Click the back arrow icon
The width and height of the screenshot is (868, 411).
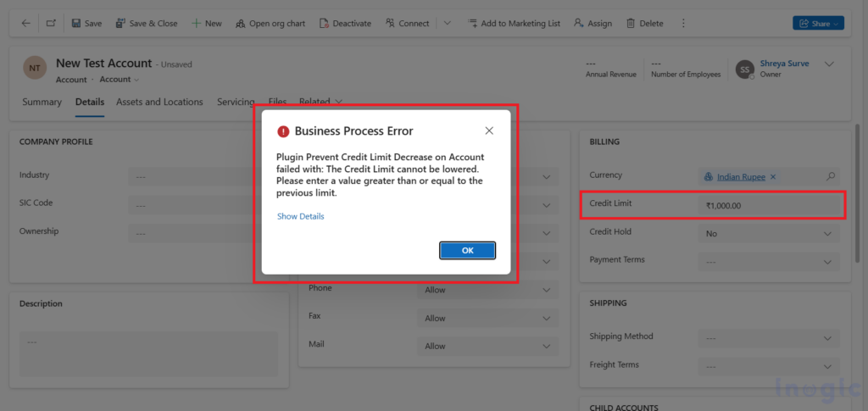point(25,24)
